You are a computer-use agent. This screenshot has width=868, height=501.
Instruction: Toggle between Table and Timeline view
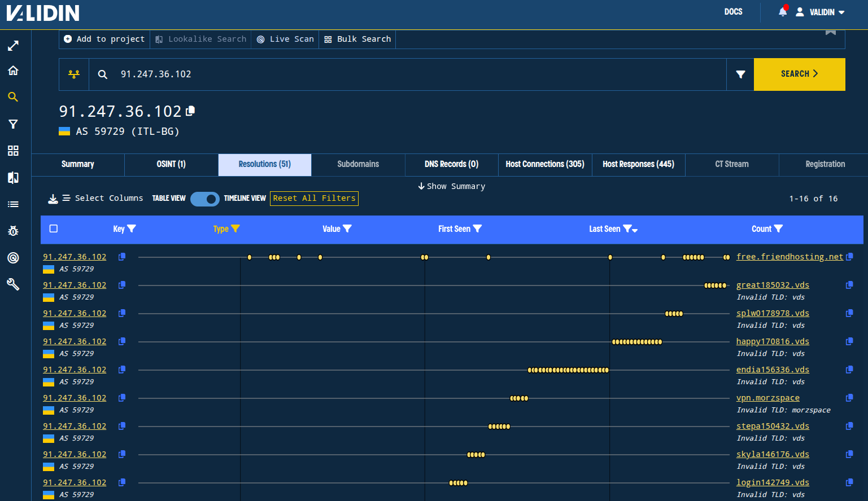point(204,199)
